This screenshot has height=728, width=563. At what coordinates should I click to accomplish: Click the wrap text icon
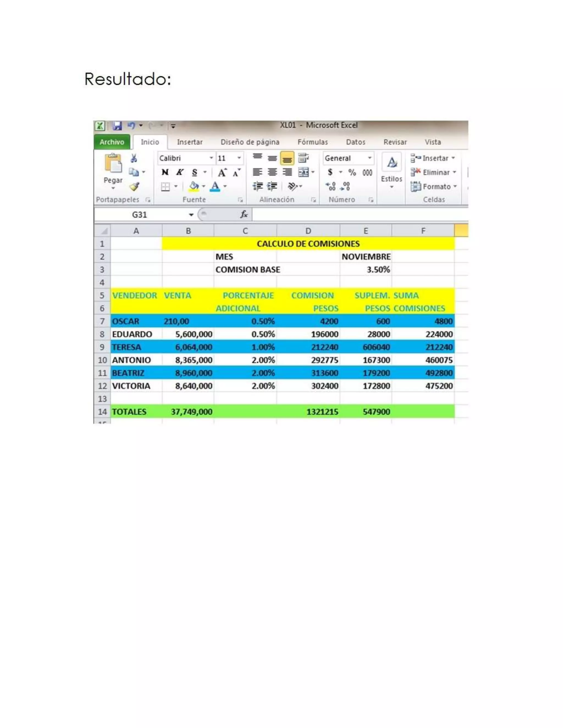pyautogui.click(x=303, y=158)
